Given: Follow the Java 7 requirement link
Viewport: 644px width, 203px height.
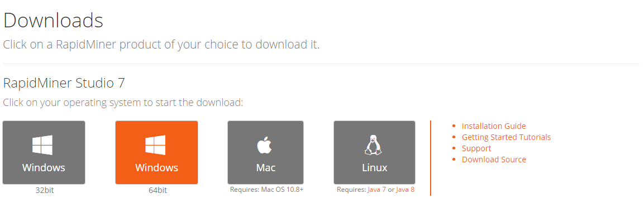Looking at the screenshot, I should click(x=376, y=190).
